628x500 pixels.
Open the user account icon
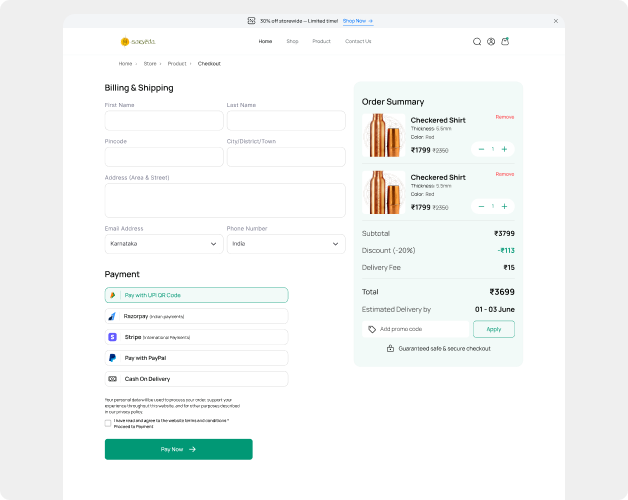[491, 42]
